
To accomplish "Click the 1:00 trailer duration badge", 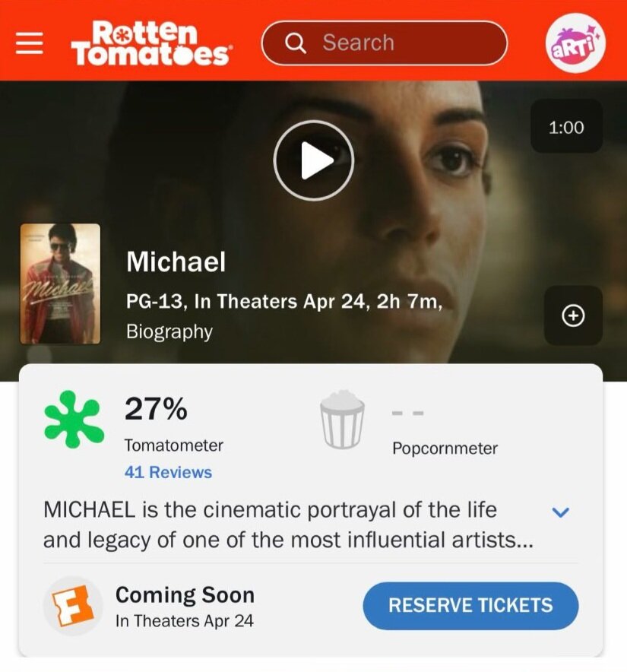I will (566, 127).
